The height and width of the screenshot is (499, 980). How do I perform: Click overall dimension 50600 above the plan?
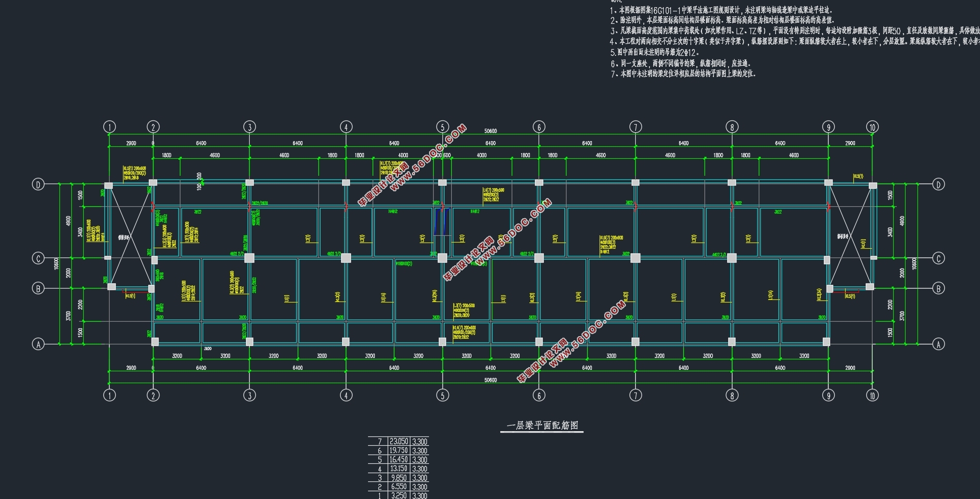pyautogui.click(x=491, y=131)
